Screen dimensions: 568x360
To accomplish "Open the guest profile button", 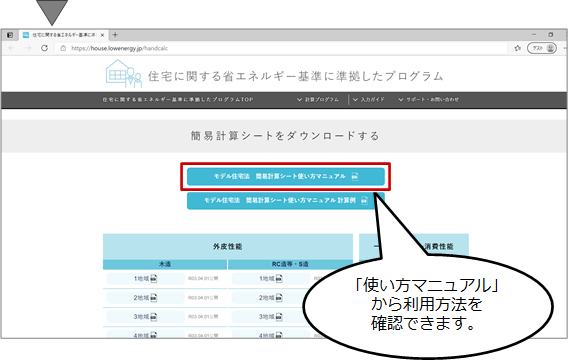I will [542, 48].
